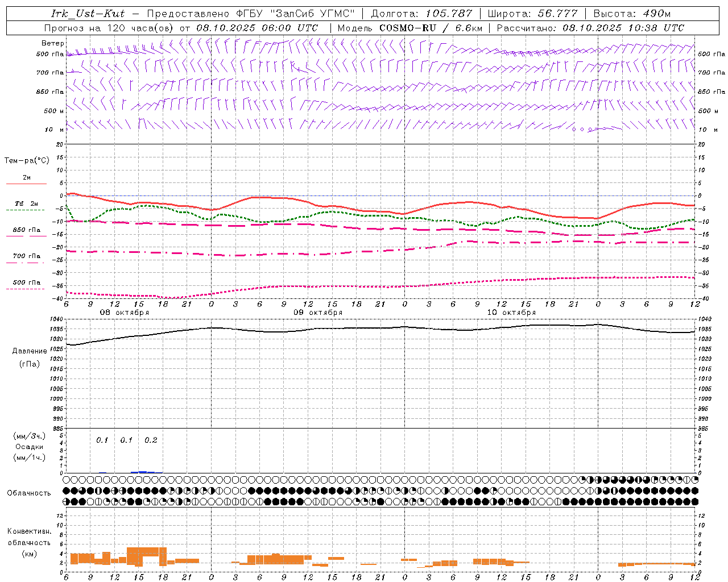Click the black pressure curve
The image size is (728, 582).
coord(381,328)
